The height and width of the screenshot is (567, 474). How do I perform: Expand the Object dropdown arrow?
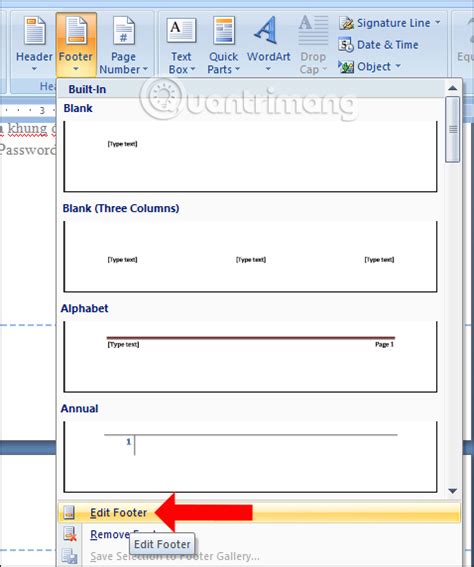(x=398, y=66)
